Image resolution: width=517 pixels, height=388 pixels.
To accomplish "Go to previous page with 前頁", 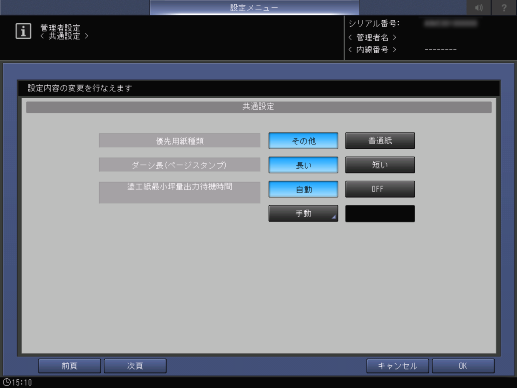I will [69, 366].
